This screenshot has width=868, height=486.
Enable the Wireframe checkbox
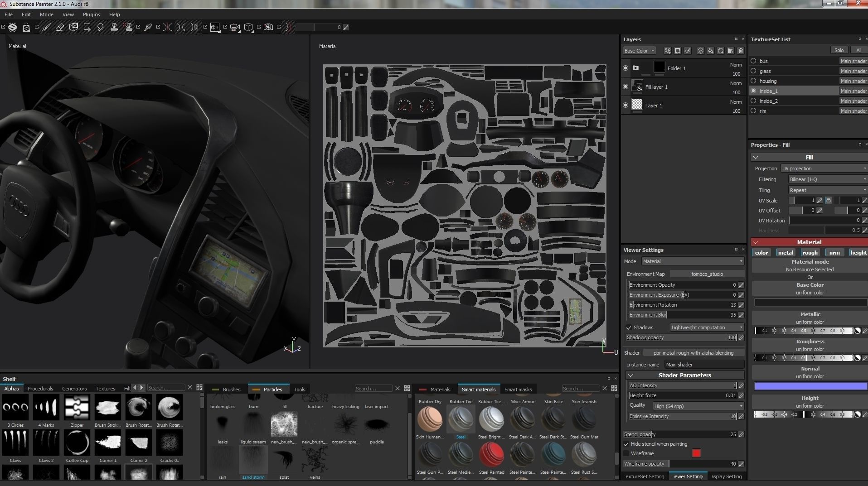(626, 453)
